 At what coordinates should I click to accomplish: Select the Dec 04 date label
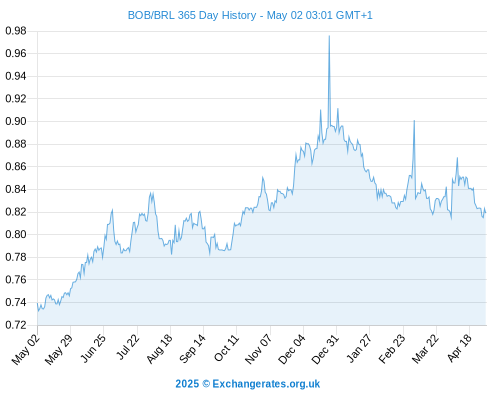291,349
